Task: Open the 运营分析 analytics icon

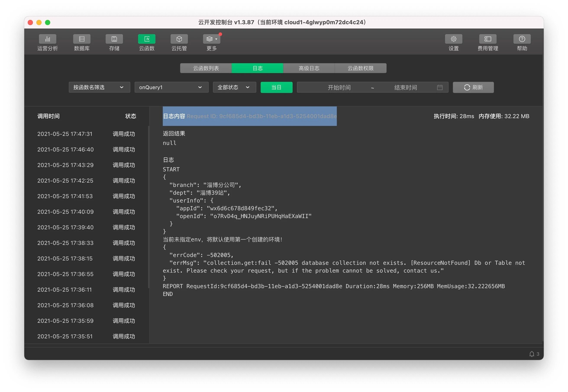Action: click(x=47, y=39)
